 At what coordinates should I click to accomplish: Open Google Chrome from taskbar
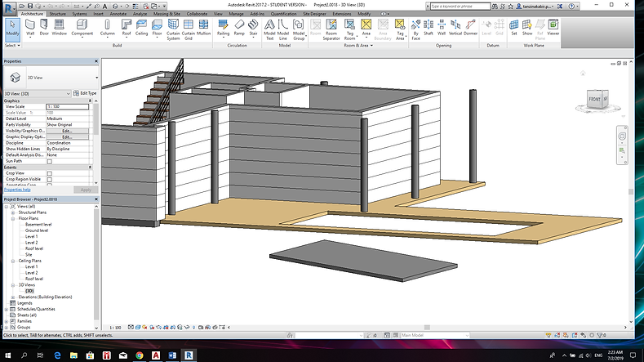click(140, 355)
